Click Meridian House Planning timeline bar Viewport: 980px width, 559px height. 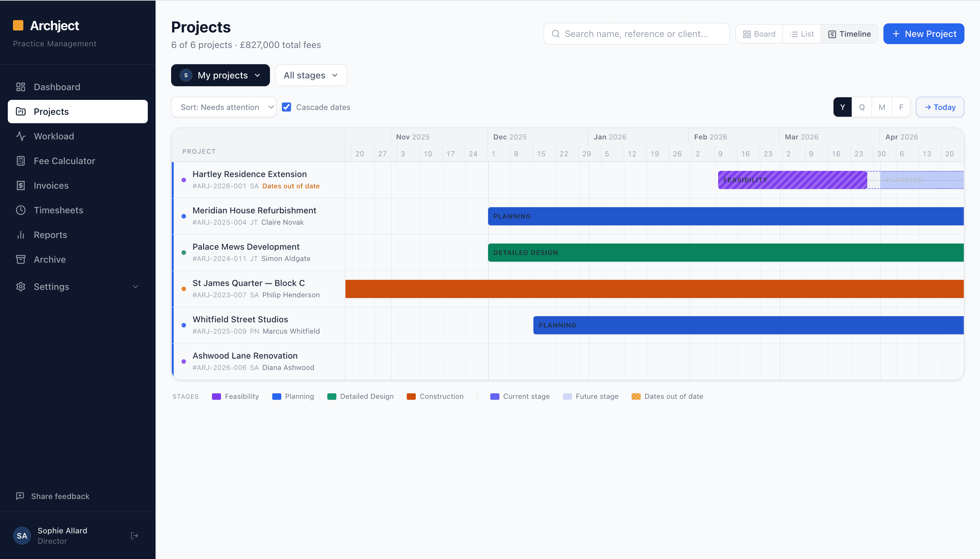[726, 216]
